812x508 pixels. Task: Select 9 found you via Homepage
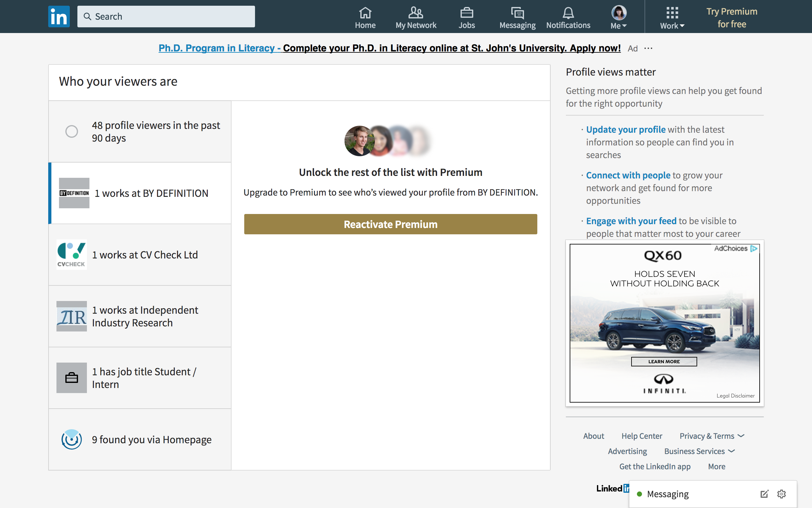click(140, 439)
